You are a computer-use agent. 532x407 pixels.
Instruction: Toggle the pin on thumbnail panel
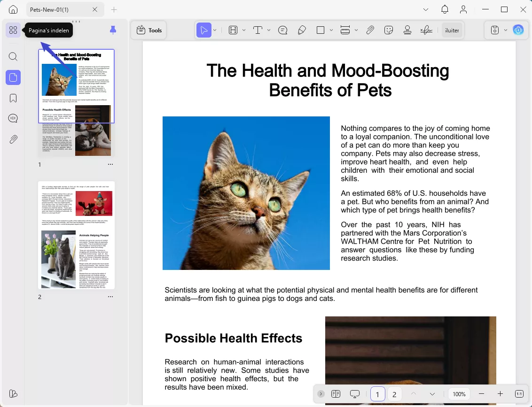(x=113, y=31)
